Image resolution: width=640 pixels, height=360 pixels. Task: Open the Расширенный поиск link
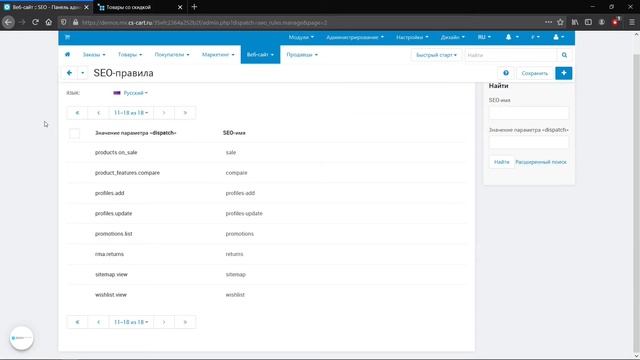pos(541,162)
